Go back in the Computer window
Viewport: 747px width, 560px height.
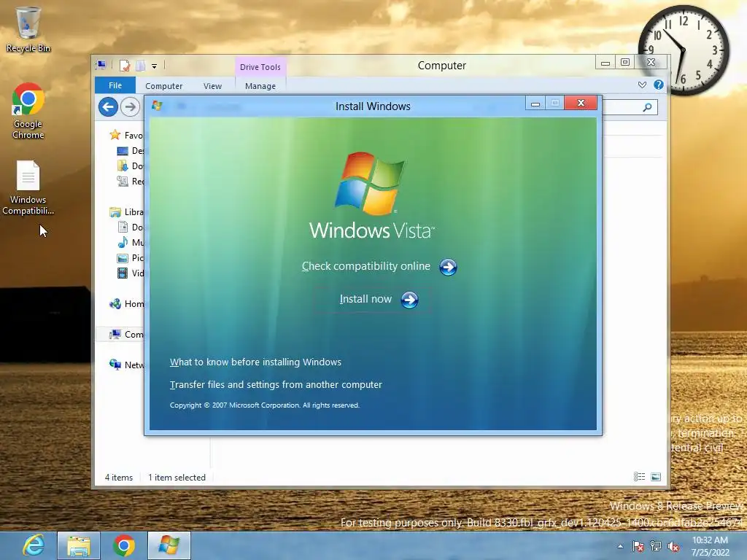tap(108, 106)
